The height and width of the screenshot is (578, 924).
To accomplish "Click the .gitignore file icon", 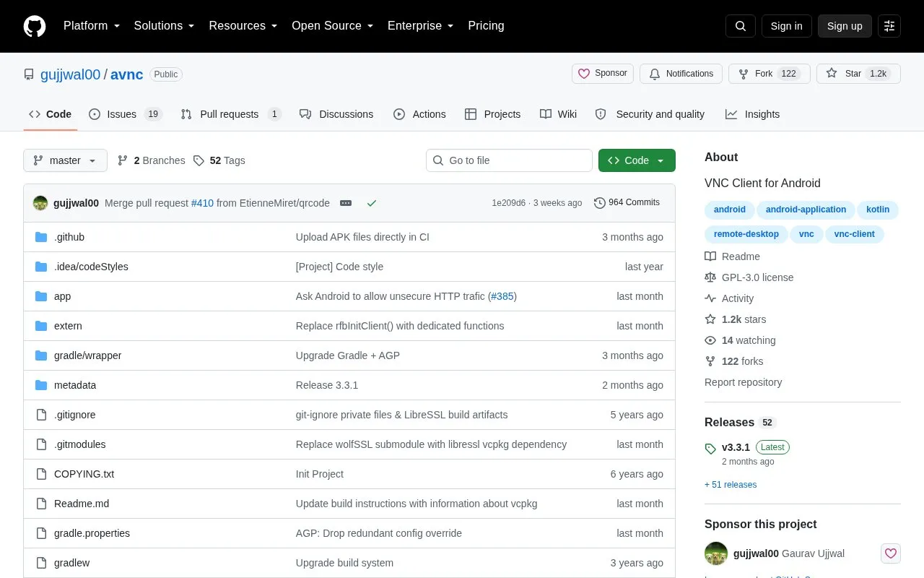I will (x=41, y=415).
